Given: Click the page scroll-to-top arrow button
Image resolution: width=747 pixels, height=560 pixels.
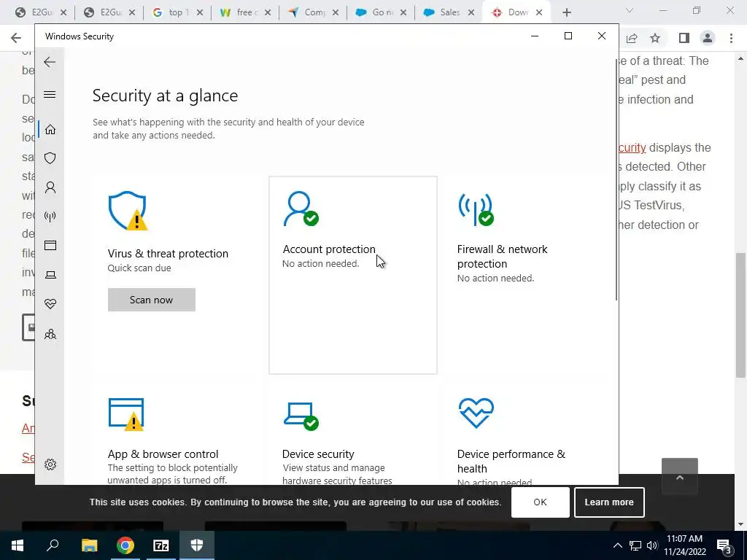Looking at the screenshot, I should click(680, 476).
